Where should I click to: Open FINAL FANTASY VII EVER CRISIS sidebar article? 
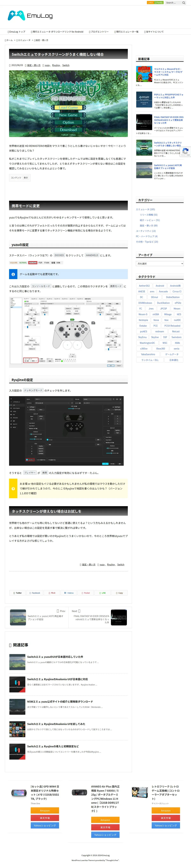coord(169,120)
